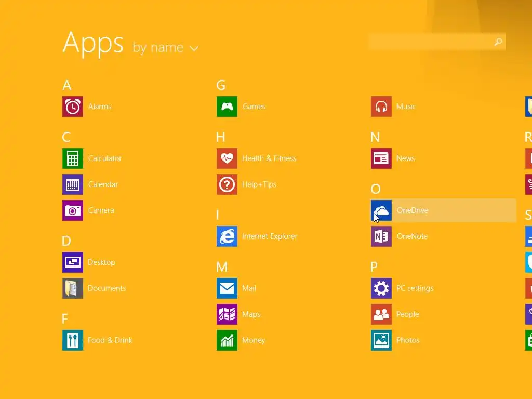Click the 'Camera' label text

click(101, 210)
